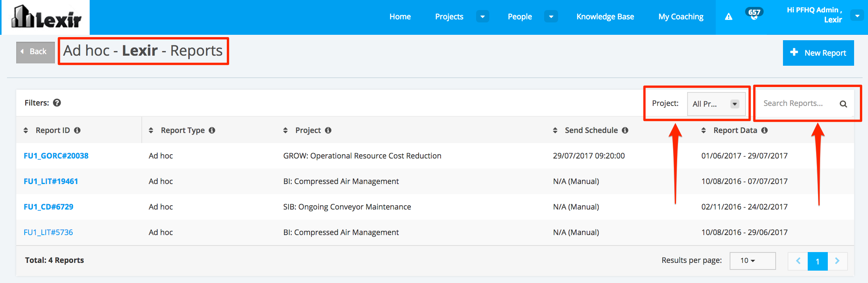Show info icon next to Report ID

[x=77, y=130]
